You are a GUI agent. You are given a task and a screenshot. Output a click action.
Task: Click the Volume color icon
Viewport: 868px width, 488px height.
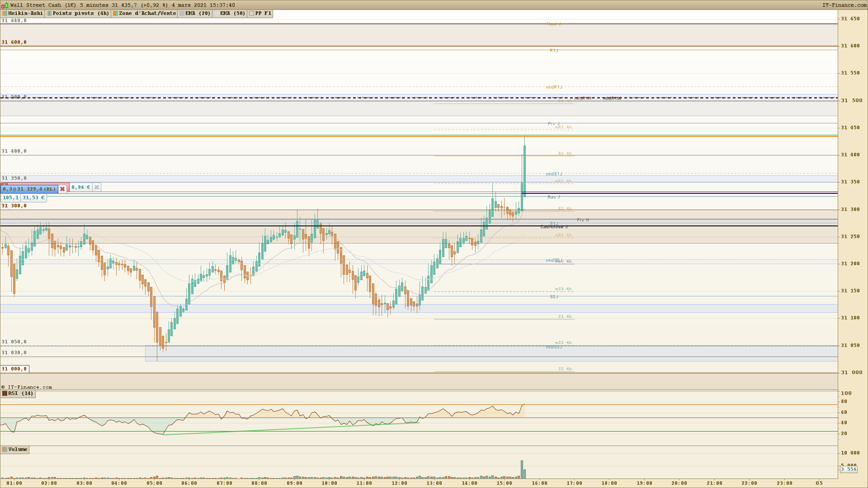coord(5,450)
